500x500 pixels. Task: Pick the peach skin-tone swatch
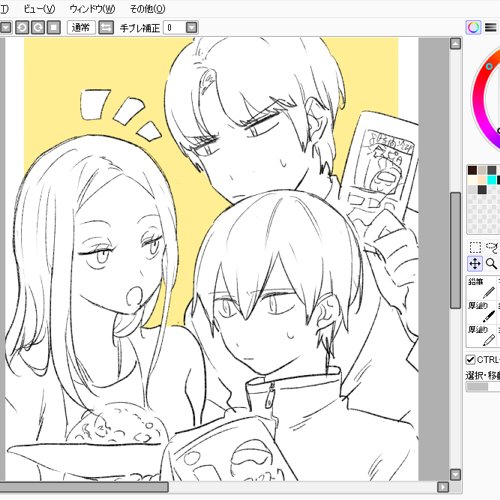tap(482, 180)
